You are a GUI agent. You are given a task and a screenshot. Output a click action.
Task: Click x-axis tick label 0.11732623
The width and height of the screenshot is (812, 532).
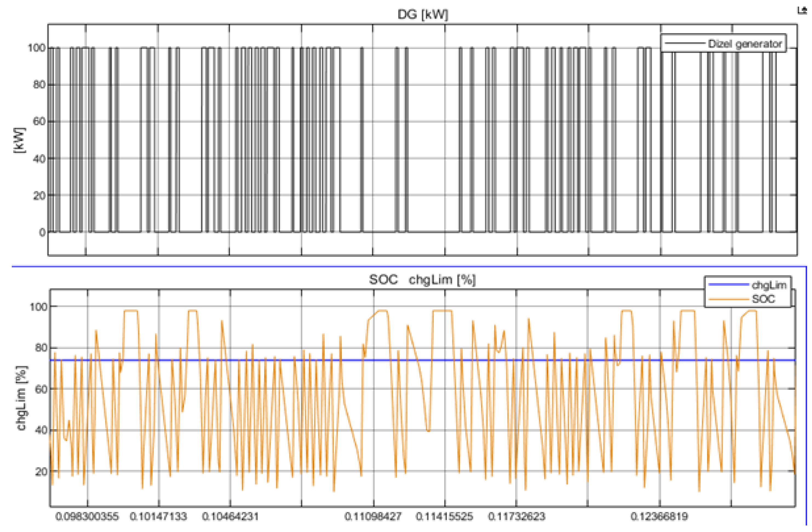pos(517,516)
